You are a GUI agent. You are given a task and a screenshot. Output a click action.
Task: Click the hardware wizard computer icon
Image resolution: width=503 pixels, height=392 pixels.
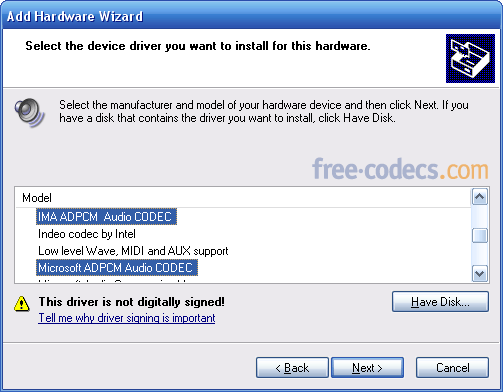tap(470, 58)
